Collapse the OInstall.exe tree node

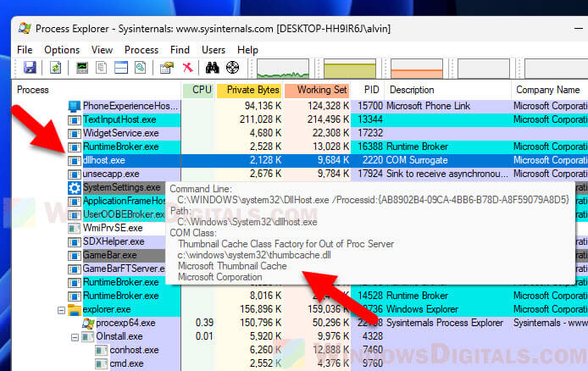[x=75, y=337]
